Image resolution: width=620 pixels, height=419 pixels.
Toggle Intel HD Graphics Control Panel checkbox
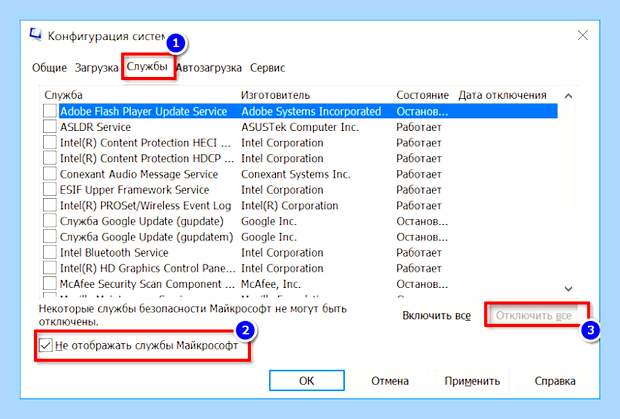[50, 268]
